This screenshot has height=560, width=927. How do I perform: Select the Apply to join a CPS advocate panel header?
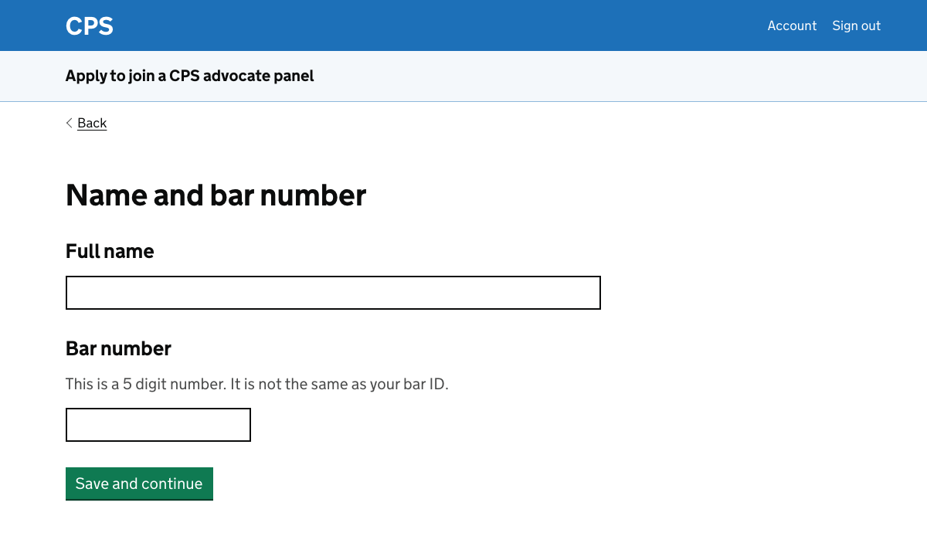tap(189, 76)
